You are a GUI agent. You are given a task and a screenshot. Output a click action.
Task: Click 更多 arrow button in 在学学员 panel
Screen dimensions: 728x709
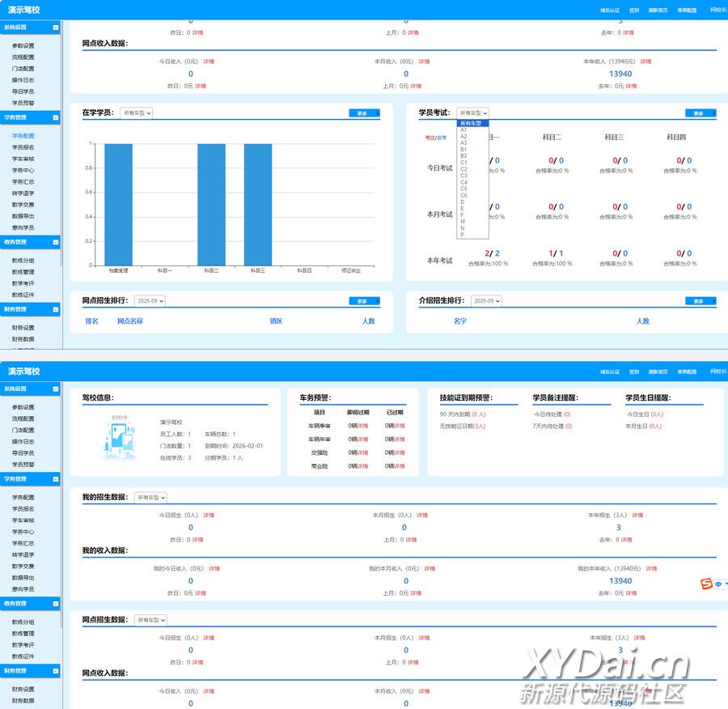pyautogui.click(x=364, y=113)
